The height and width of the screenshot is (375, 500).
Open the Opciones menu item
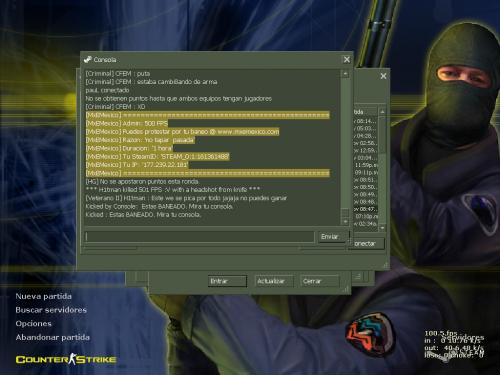(33, 323)
